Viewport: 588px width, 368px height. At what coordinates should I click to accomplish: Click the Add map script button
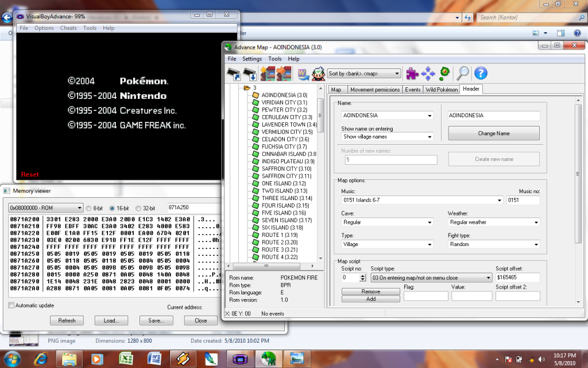tap(370, 299)
